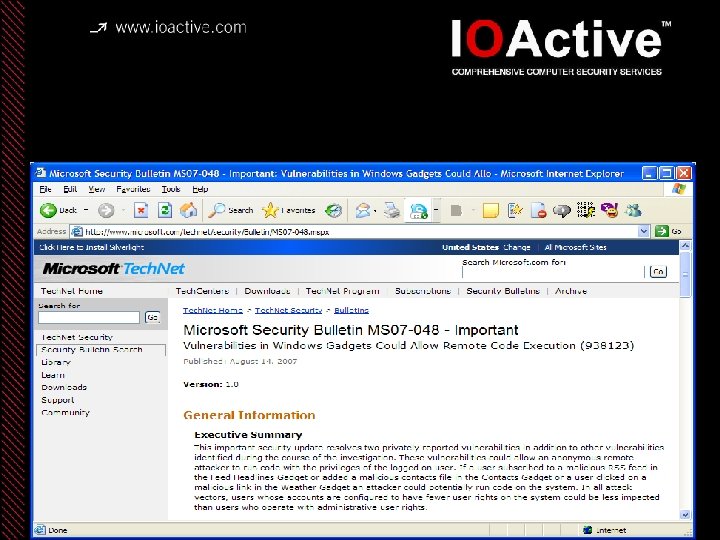Select Security Bulletin Search sidebar item
The image size is (720, 540).
tap(101, 350)
